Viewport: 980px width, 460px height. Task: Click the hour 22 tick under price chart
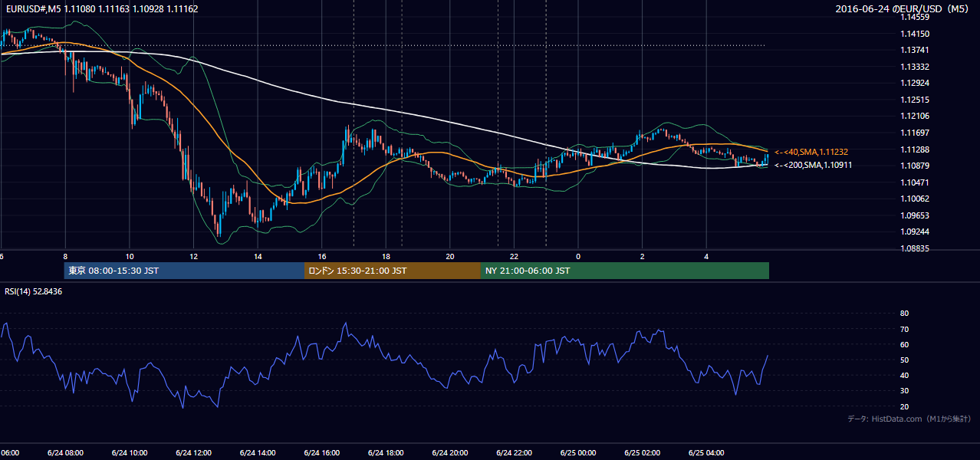(x=514, y=256)
